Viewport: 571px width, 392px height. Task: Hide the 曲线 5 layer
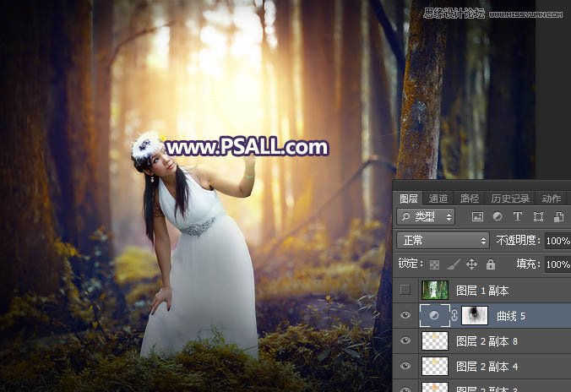coord(405,315)
